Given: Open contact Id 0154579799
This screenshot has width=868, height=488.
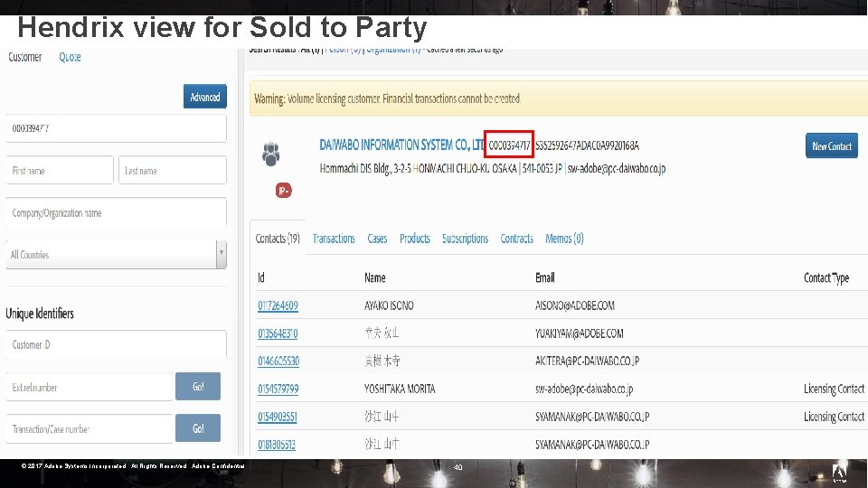Looking at the screenshot, I should click(278, 389).
